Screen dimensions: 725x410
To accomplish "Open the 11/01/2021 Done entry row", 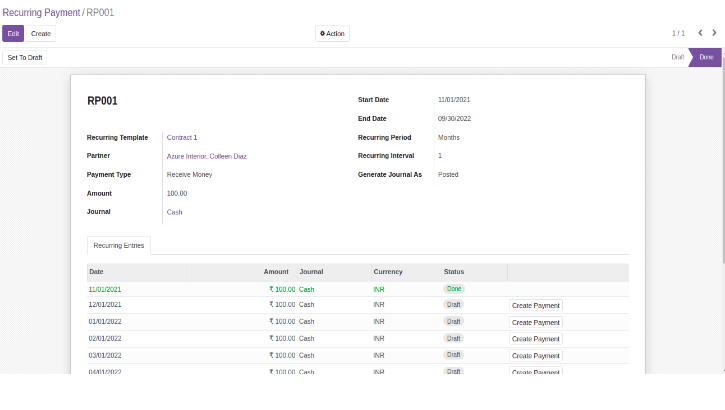I will [x=200, y=289].
